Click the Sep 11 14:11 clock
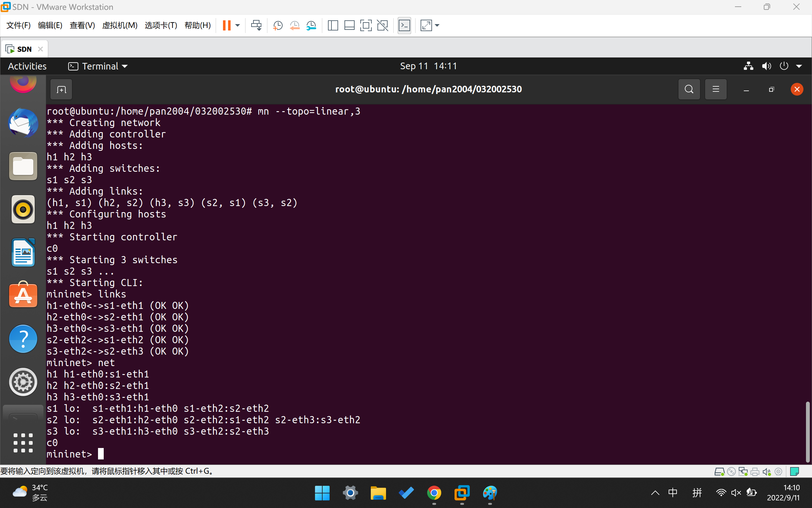 pos(428,66)
